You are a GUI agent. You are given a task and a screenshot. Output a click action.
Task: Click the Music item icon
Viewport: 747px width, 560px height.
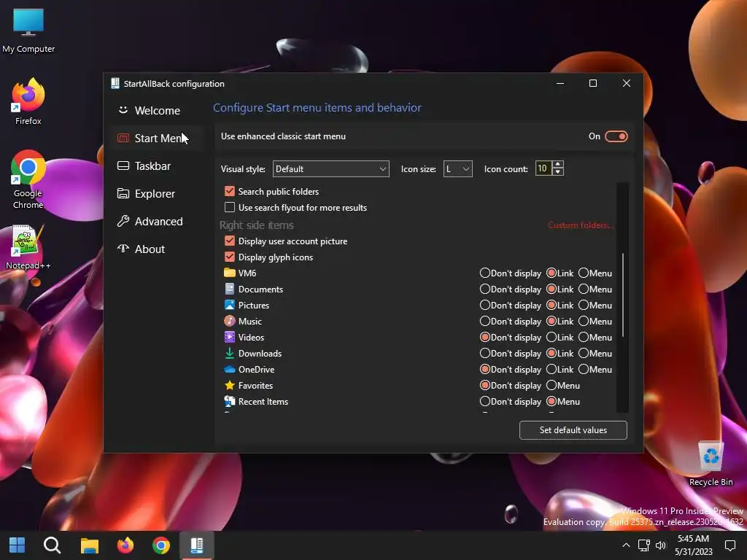[x=230, y=321]
